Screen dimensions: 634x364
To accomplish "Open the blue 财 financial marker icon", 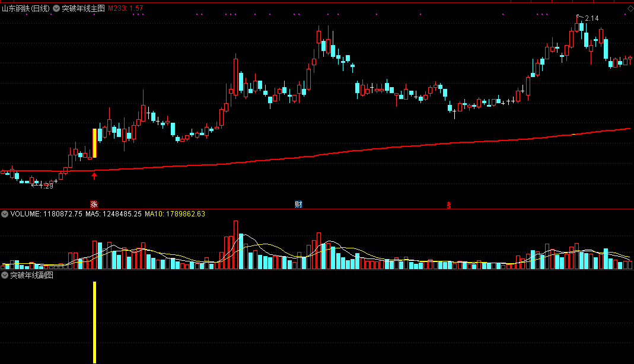I will click(x=298, y=205).
